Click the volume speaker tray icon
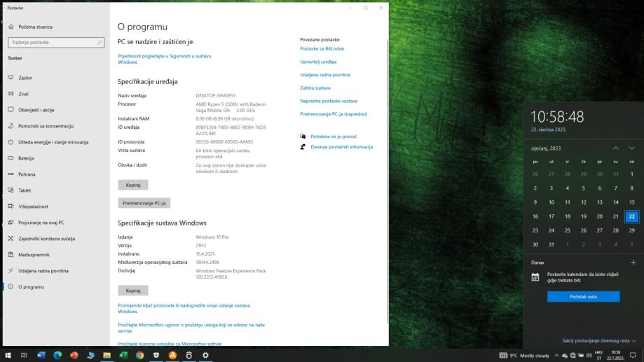The width and height of the screenshot is (644, 362). click(x=589, y=356)
